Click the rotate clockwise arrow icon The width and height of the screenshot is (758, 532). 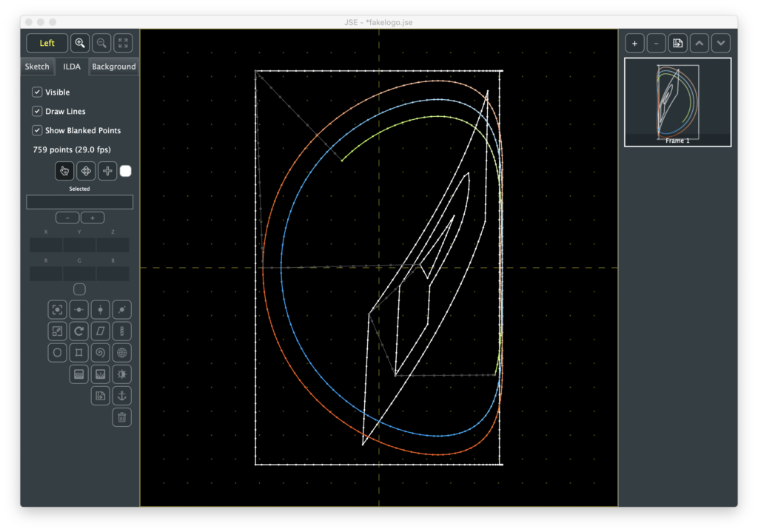(x=79, y=331)
